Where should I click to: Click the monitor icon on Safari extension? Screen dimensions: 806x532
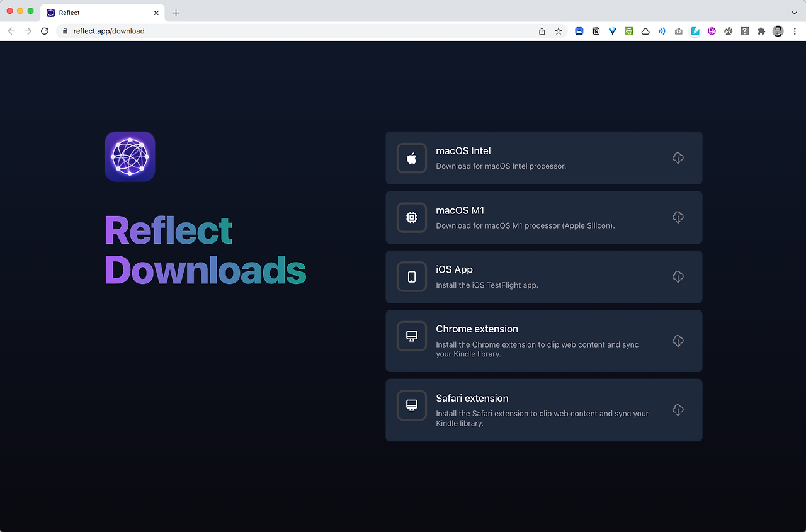(x=412, y=405)
